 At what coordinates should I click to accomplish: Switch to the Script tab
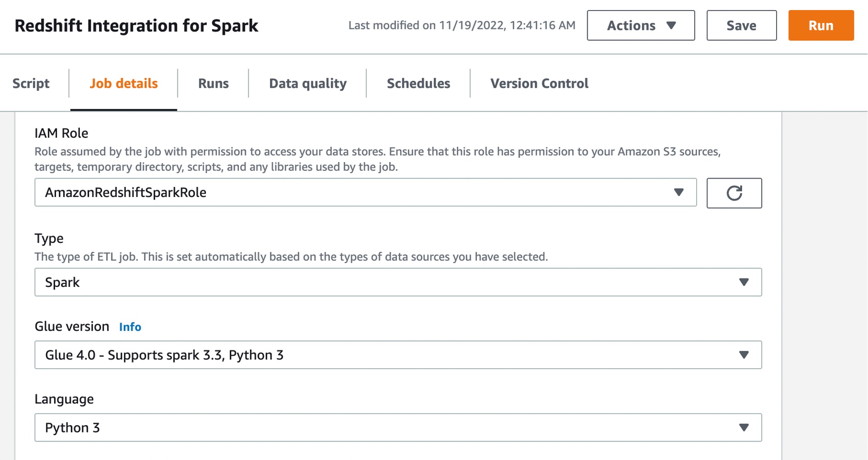pyautogui.click(x=31, y=83)
